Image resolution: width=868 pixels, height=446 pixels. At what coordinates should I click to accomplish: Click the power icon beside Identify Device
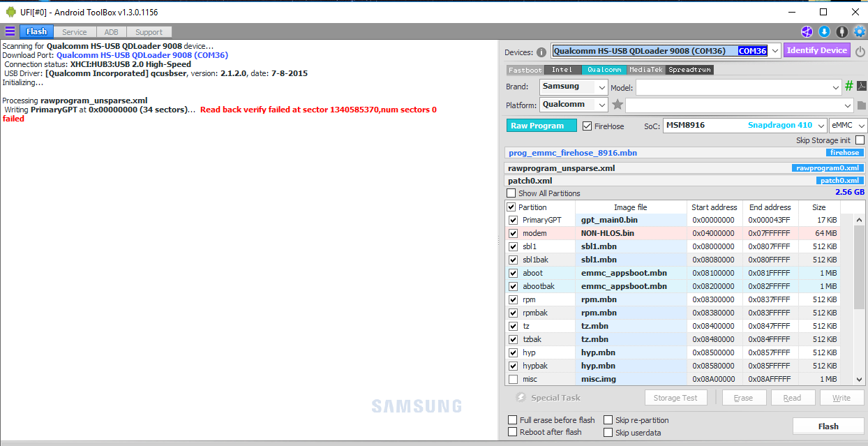(860, 51)
